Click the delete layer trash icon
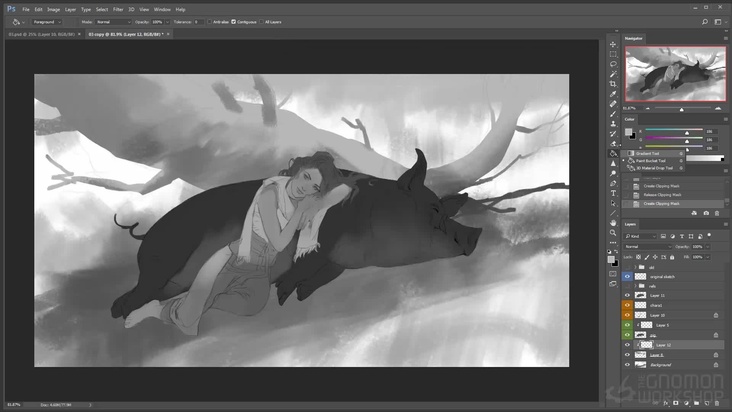 (717, 403)
